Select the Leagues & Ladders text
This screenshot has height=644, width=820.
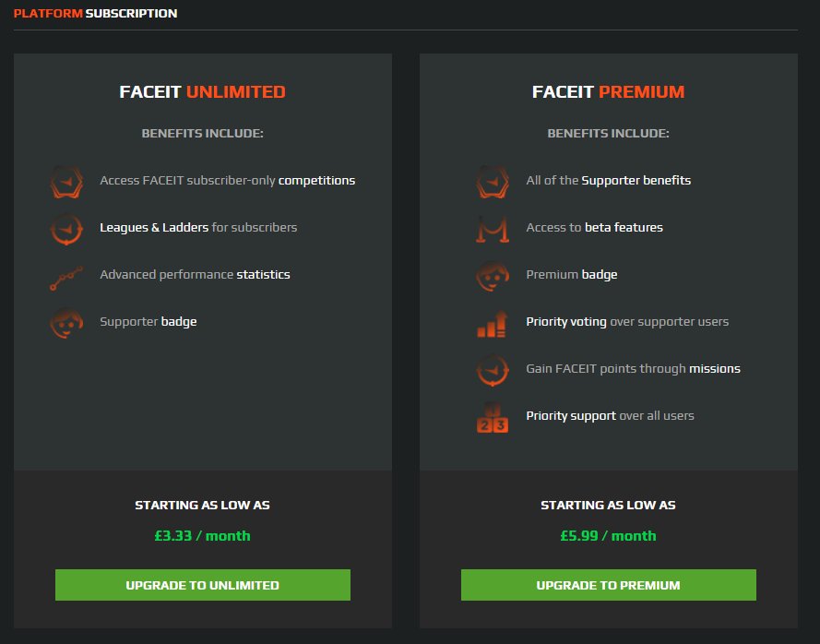coord(154,227)
